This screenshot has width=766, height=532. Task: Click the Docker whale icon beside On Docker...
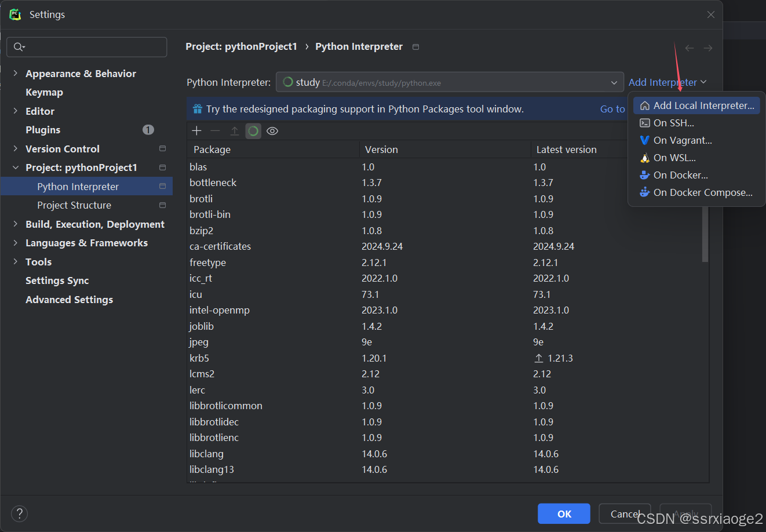pos(644,175)
